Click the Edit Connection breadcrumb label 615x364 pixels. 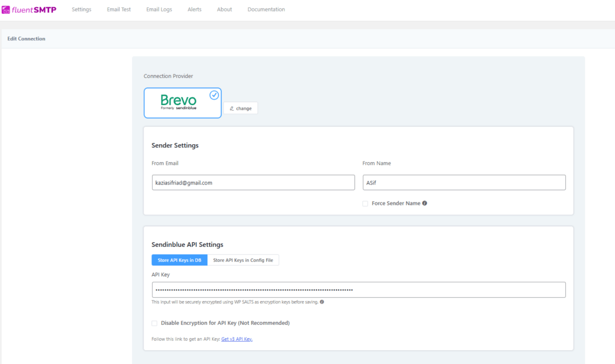click(x=25, y=38)
